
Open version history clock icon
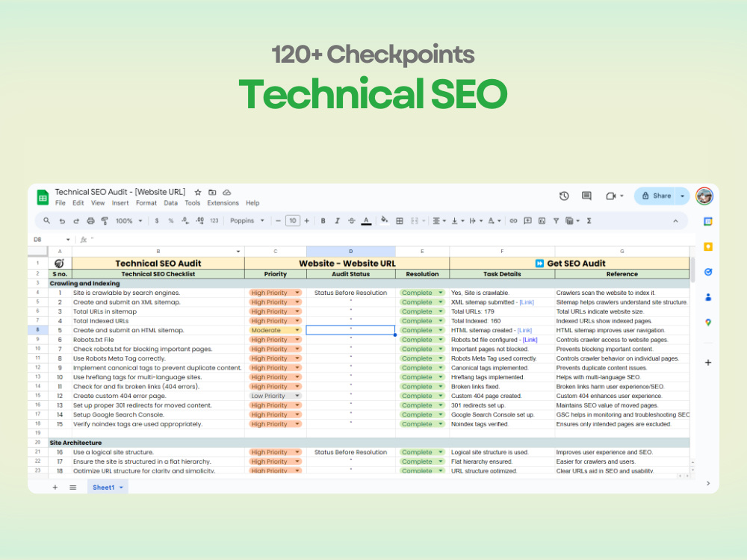564,196
